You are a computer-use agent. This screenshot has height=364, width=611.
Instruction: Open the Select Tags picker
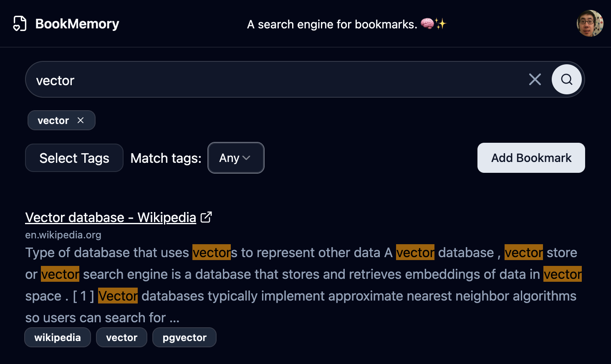[74, 158]
